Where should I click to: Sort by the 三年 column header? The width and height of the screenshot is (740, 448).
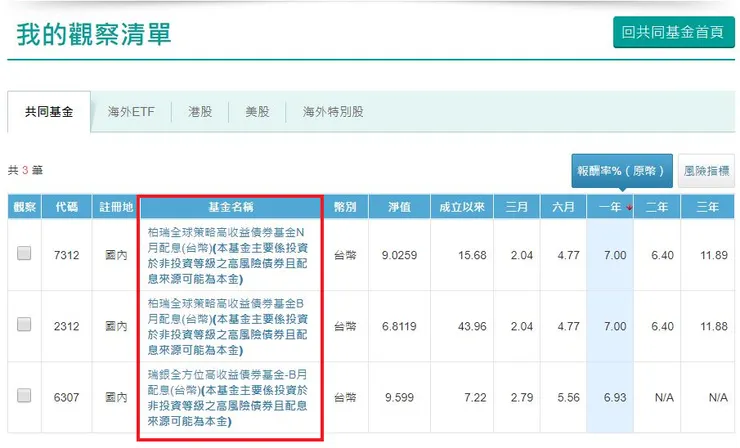tap(707, 207)
